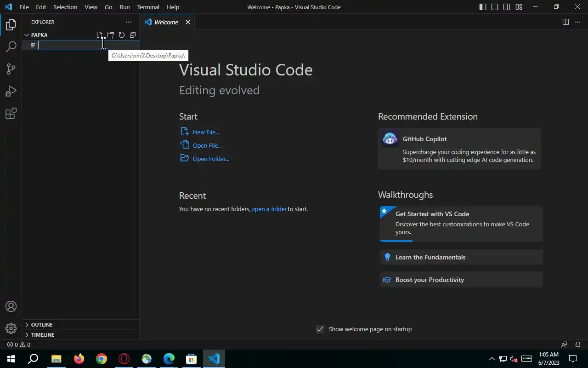
Task: Expand the OUTLINE section
Action: pos(80,325)
